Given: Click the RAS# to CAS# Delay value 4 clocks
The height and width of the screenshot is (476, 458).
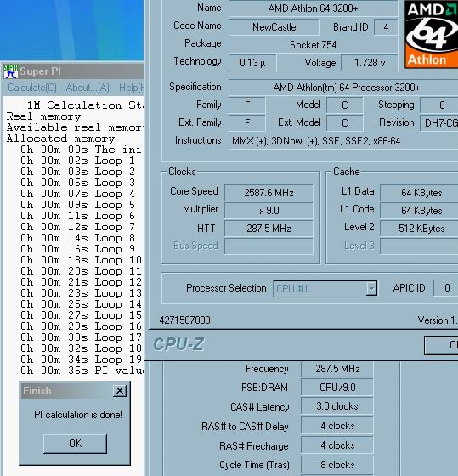Looking at the screenshot, I should tap(337, 426).
